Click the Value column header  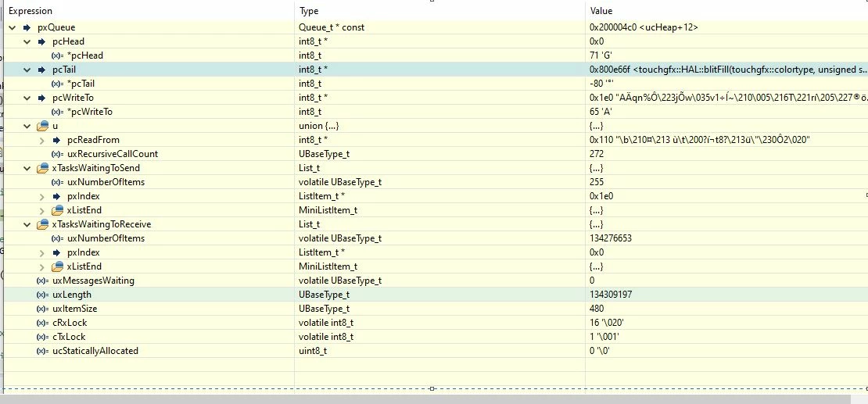click(601, 11)
